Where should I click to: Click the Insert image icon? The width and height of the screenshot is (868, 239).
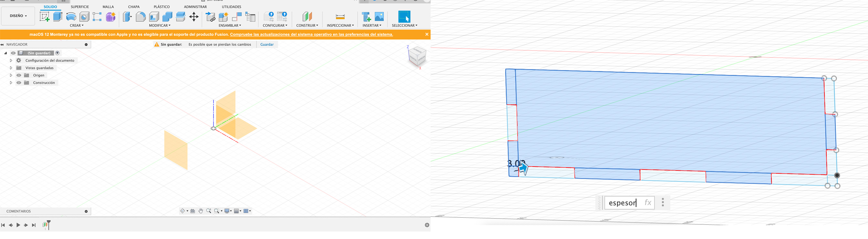(x=379, y=16)
